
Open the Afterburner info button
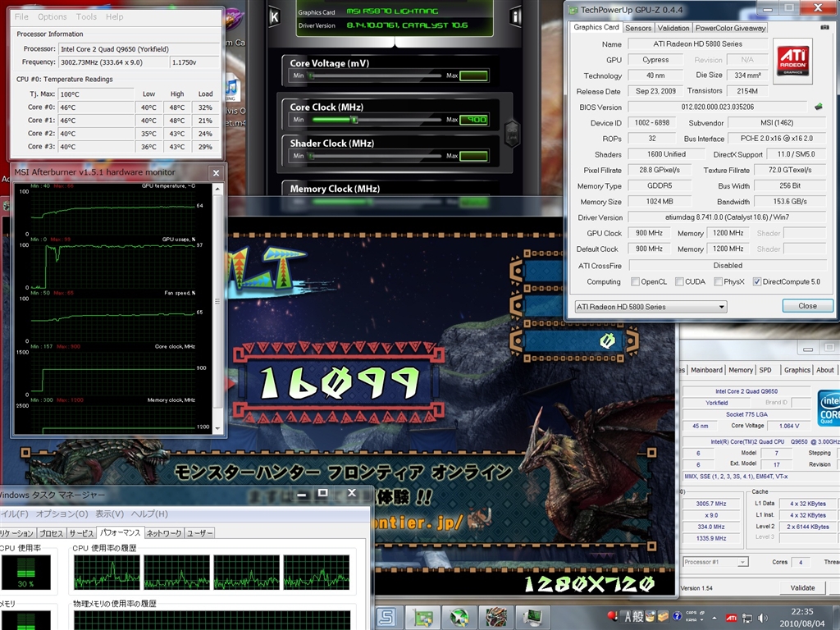coord(515,16)
